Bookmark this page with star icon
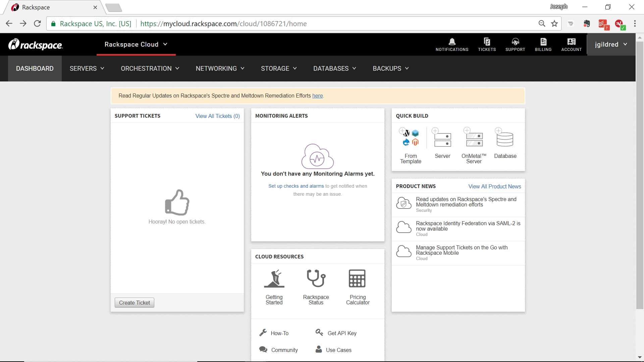Viewport: 644px width, 362px height. coord(554,23)
